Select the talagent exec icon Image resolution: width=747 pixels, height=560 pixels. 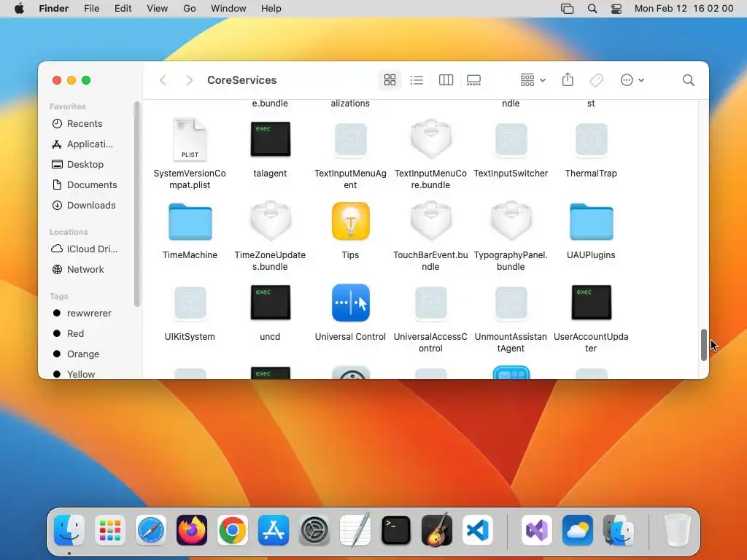[x=270, y=139]
